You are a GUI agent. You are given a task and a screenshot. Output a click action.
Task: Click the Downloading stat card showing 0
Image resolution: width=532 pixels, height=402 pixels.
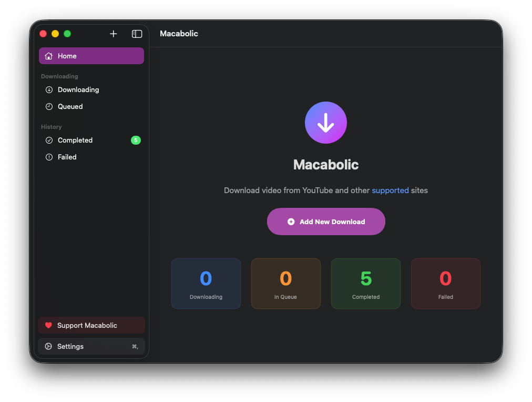[206, 283]
